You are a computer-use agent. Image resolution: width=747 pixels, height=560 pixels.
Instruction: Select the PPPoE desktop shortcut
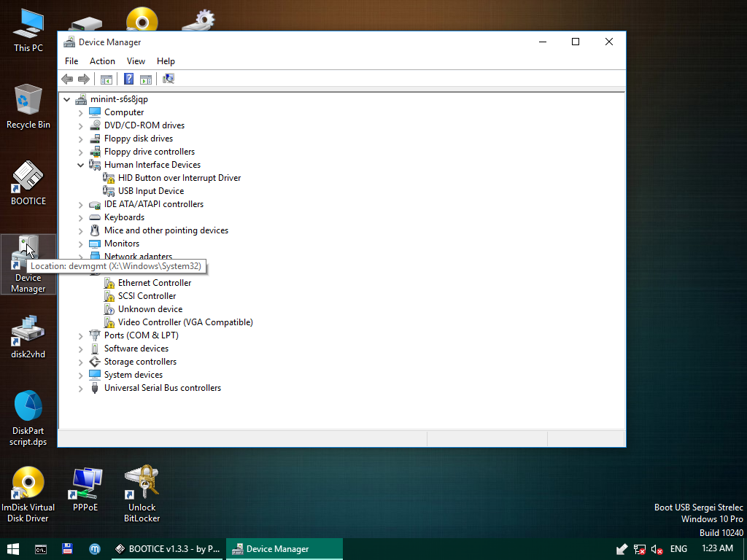coord(85,490)
